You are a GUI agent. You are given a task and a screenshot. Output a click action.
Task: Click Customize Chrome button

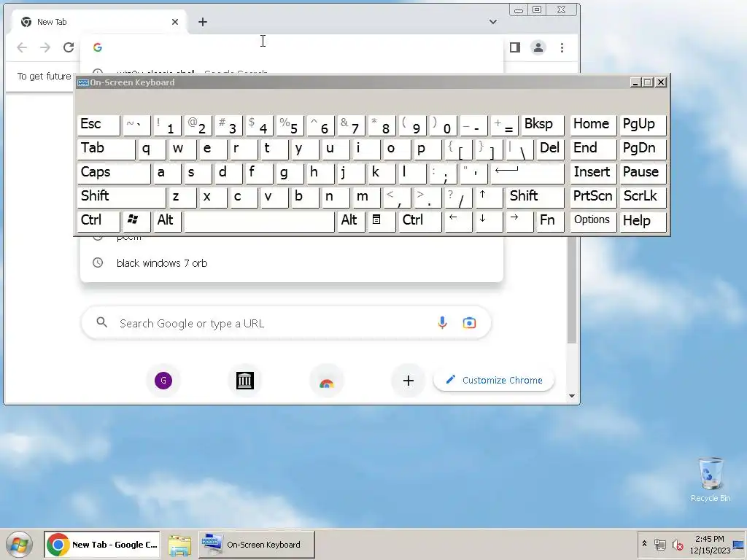click(495, 380)
